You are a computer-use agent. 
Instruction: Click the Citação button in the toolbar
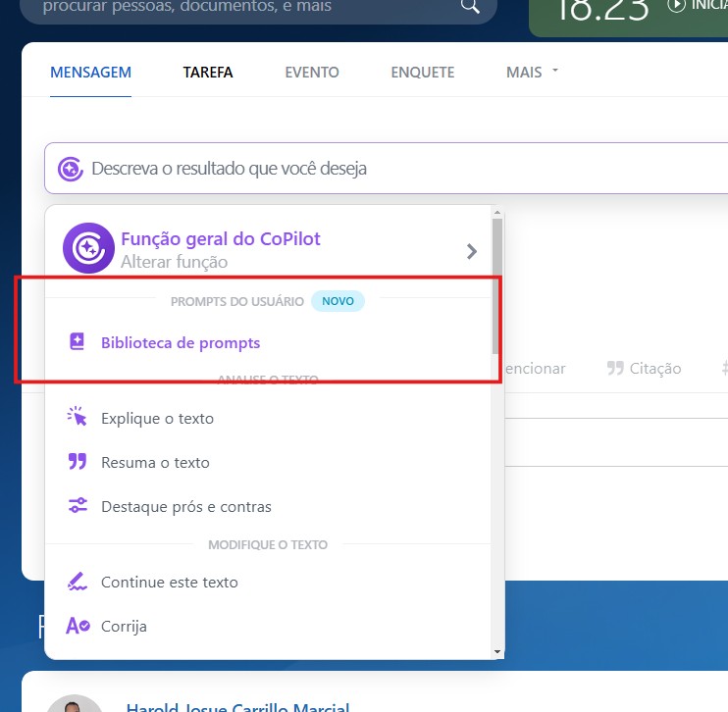pyautogui.click(x=645, y=369)
